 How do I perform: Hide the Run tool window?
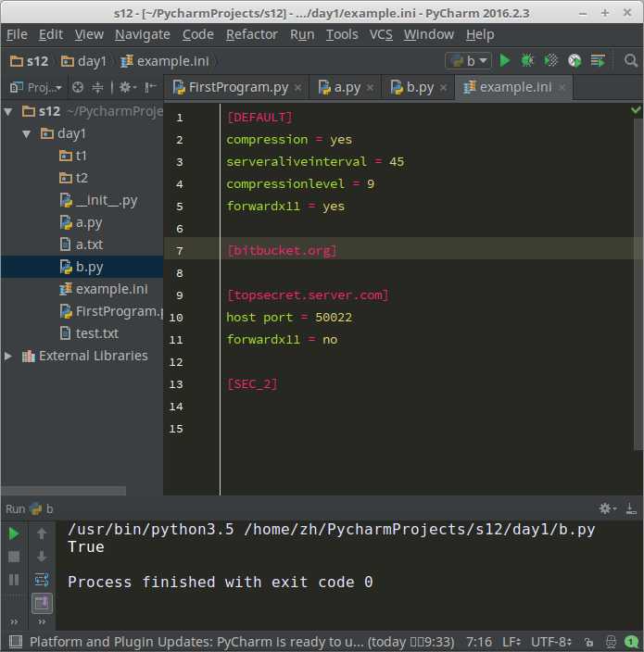[631, 508]
